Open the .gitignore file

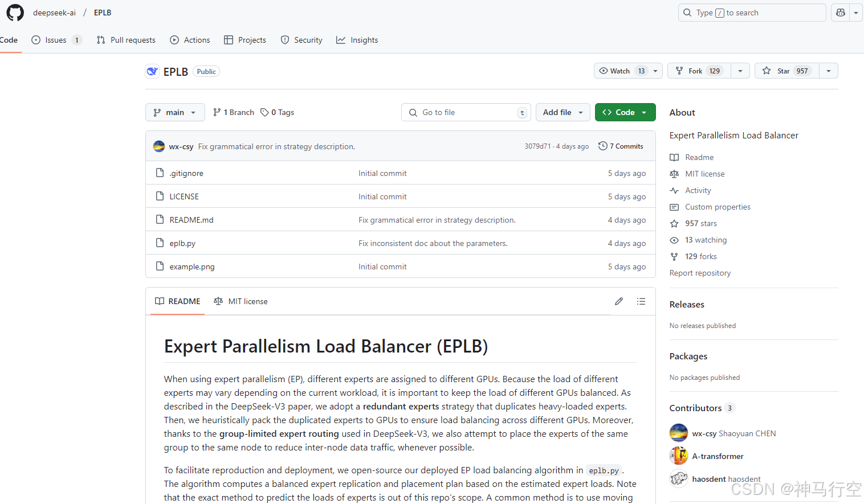pyautogui.click(x=186, y=173)
